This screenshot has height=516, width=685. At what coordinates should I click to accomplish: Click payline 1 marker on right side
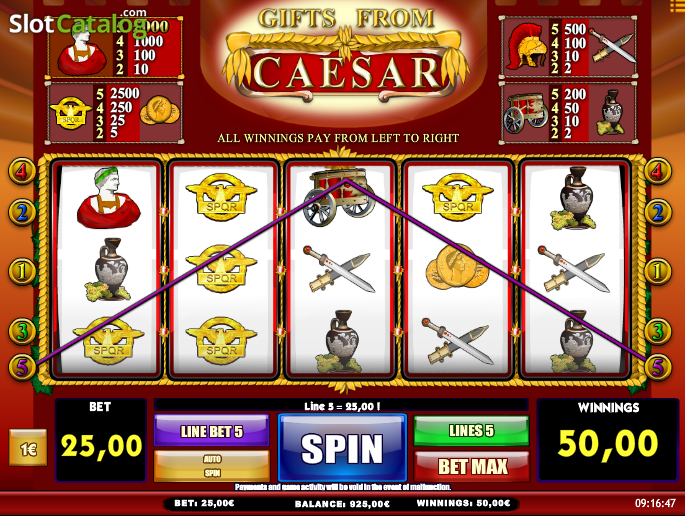pyautogui.click(x=658, y=271)
